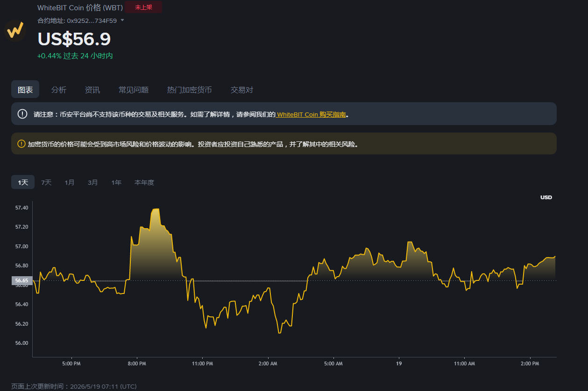Viewport: 588px width, 391px height.
Task: Open the 热门加密货币 tab
Action: pyautogui.click(x=190, y=90)
